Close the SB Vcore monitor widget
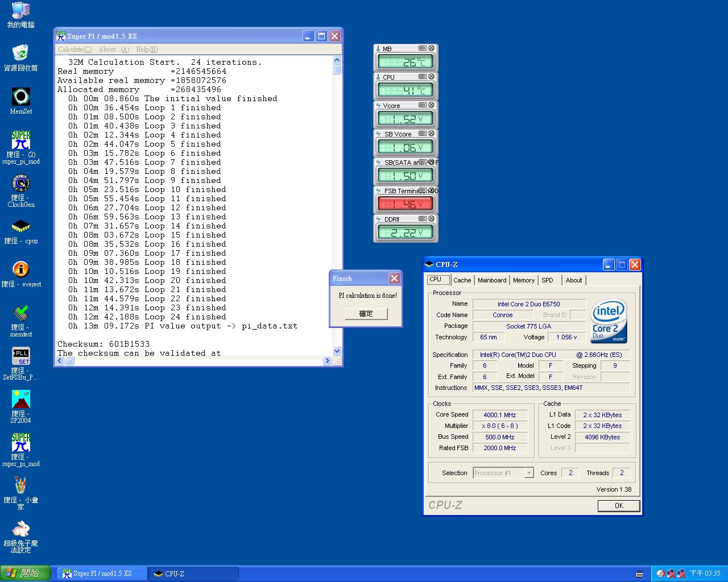Image resolution: width=728 pixels, height=582 pixels. pos(431,134)
